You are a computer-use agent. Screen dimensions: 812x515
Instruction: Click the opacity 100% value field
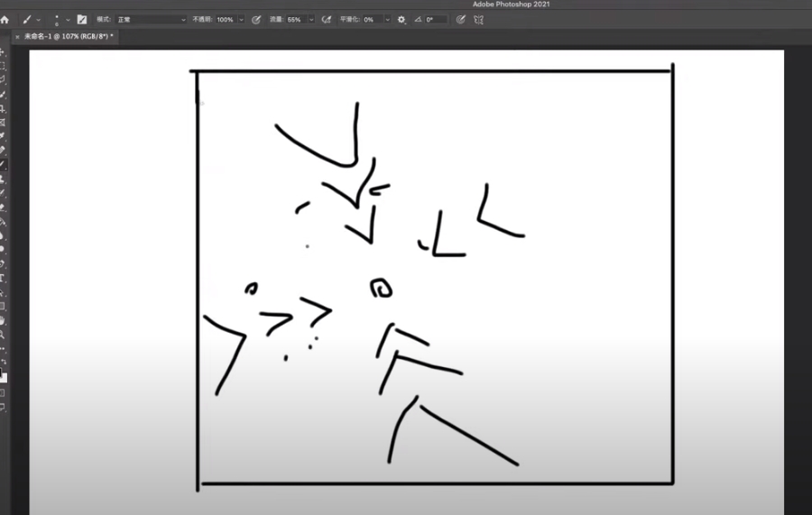(x=226, y=20)
